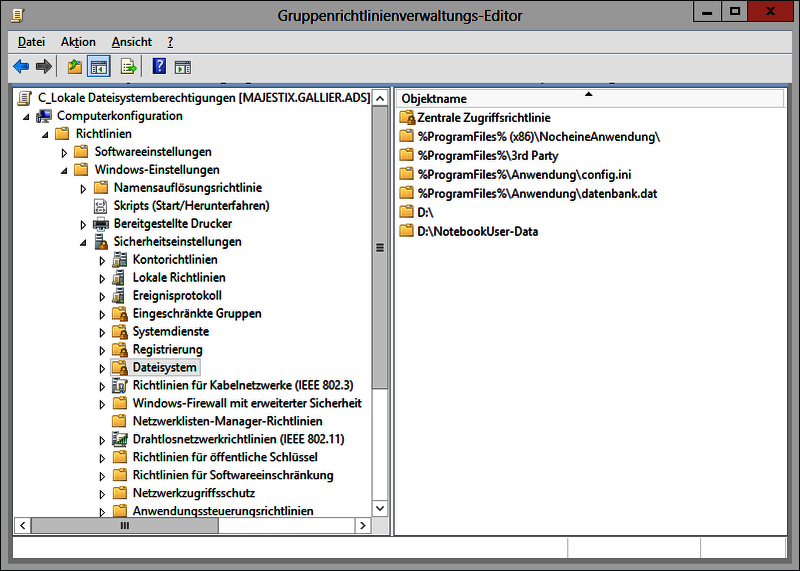Image resolution: width=800 pixels, height=571 pixels.
Task: Select the %ProgramFiles%\3rd Party entry
Action: coord(488,156)
